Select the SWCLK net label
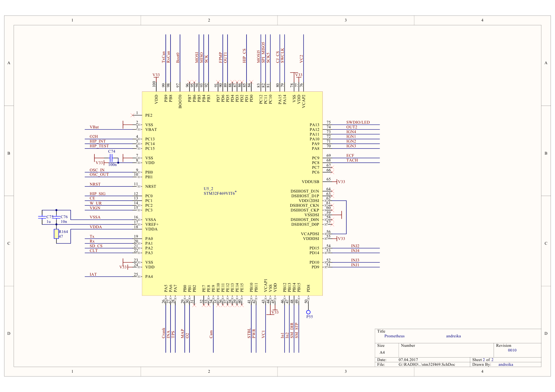 point(282,56)
